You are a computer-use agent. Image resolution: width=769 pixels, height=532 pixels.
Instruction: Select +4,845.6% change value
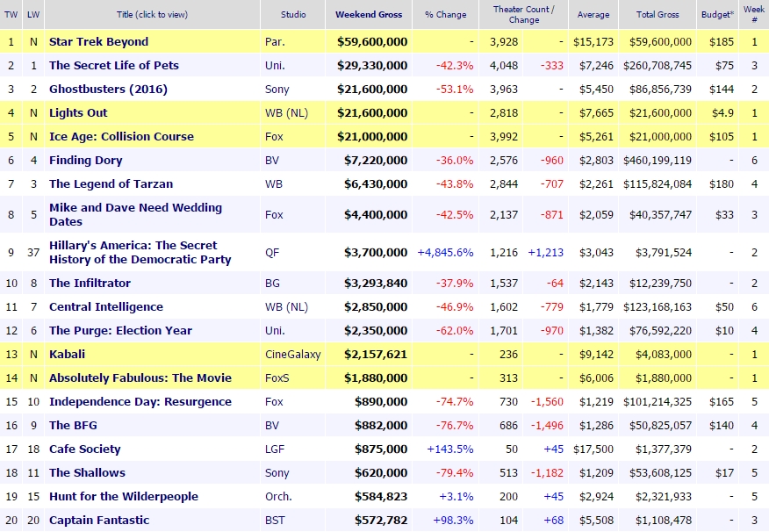[x=445, y=253]
